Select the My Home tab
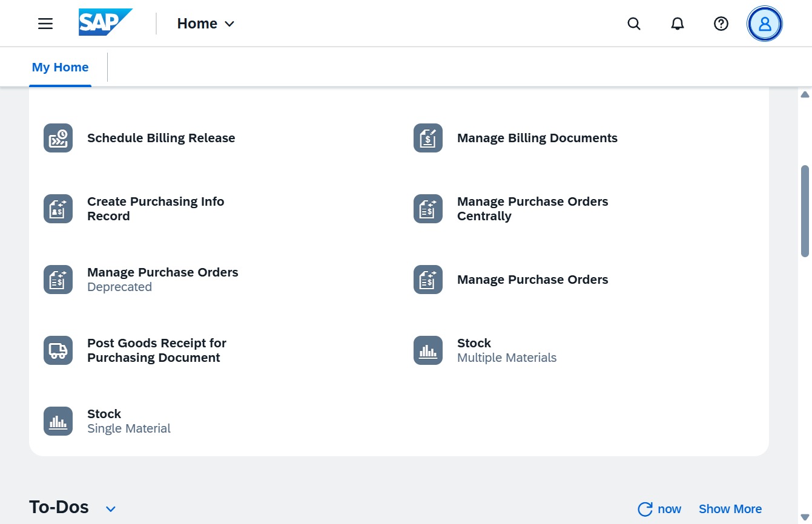Viewport: 812px width, 524px height. coord(60,67)
